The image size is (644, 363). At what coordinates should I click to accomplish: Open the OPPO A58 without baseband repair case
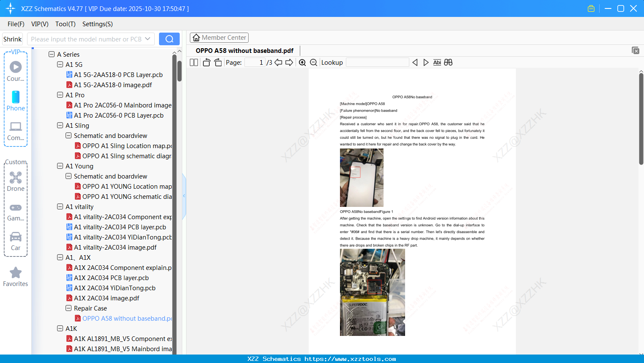click(x=123, y=319)
